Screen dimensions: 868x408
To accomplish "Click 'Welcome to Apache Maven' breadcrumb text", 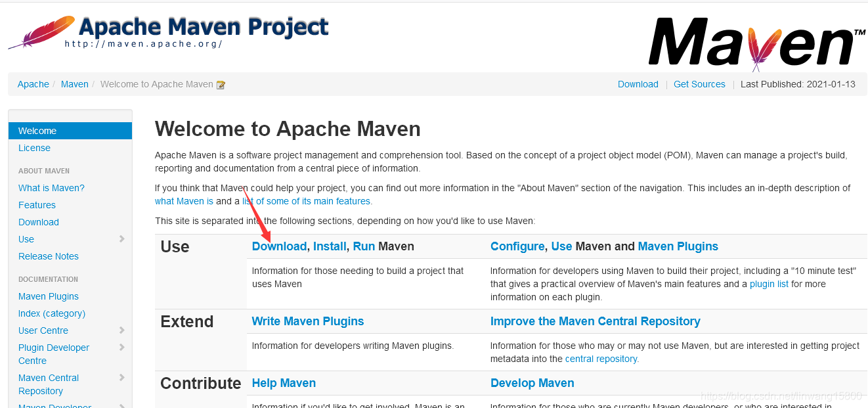I will pos(157,84).
